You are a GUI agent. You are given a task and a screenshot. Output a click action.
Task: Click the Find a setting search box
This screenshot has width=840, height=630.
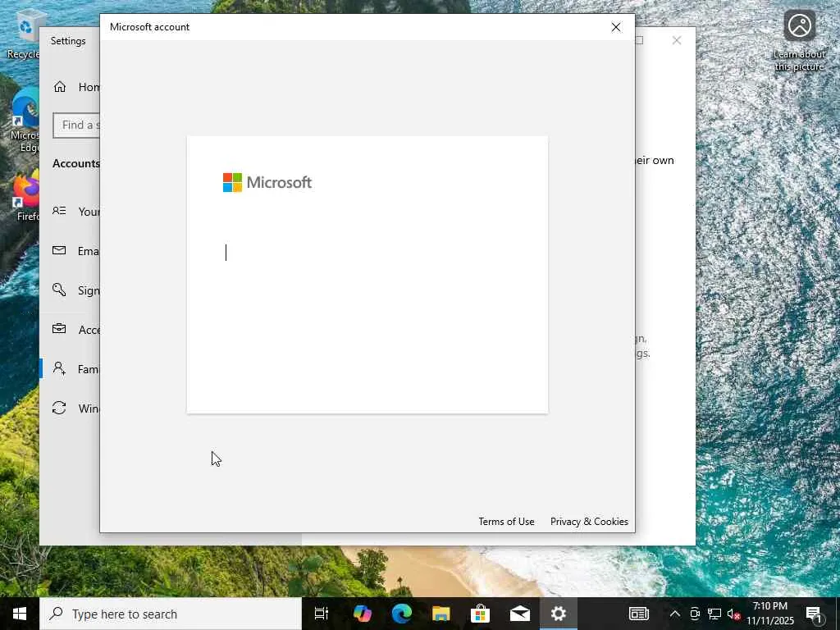76,126
